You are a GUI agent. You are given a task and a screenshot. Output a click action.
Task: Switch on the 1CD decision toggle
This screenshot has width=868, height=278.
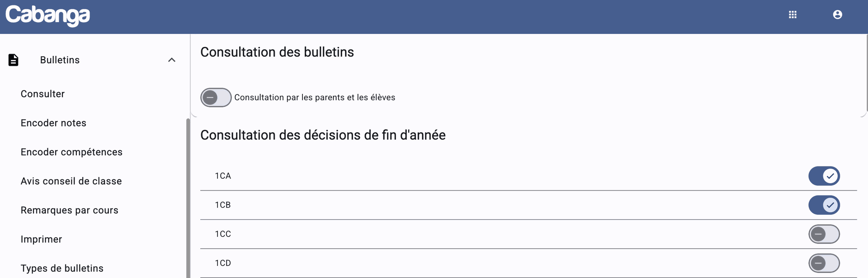(824, 263)
